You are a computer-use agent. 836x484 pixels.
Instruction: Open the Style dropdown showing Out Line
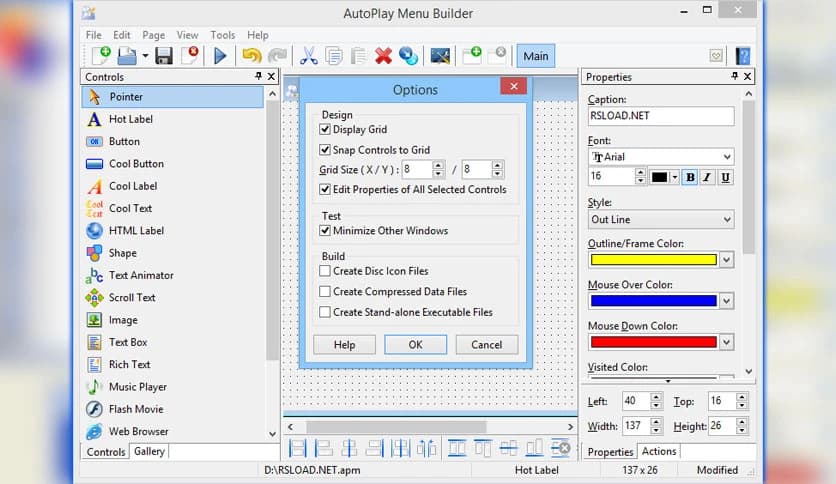(727, 220)
